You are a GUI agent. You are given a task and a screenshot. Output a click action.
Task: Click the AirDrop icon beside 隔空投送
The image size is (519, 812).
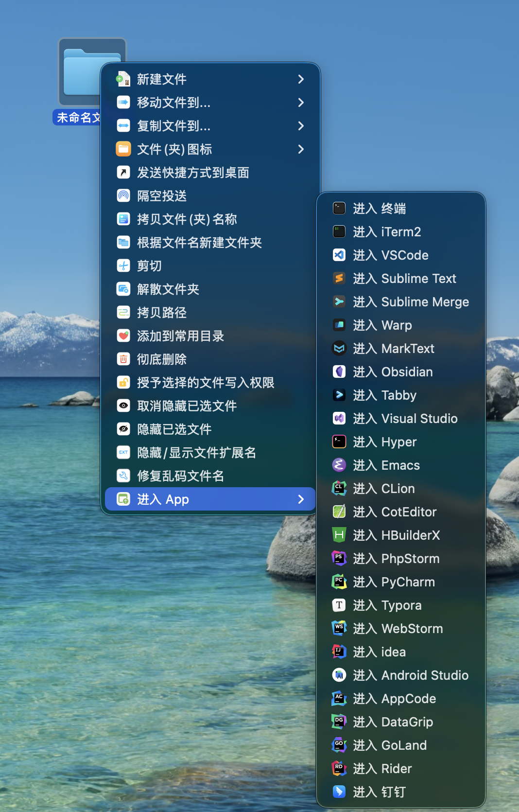tap(123, 196)
